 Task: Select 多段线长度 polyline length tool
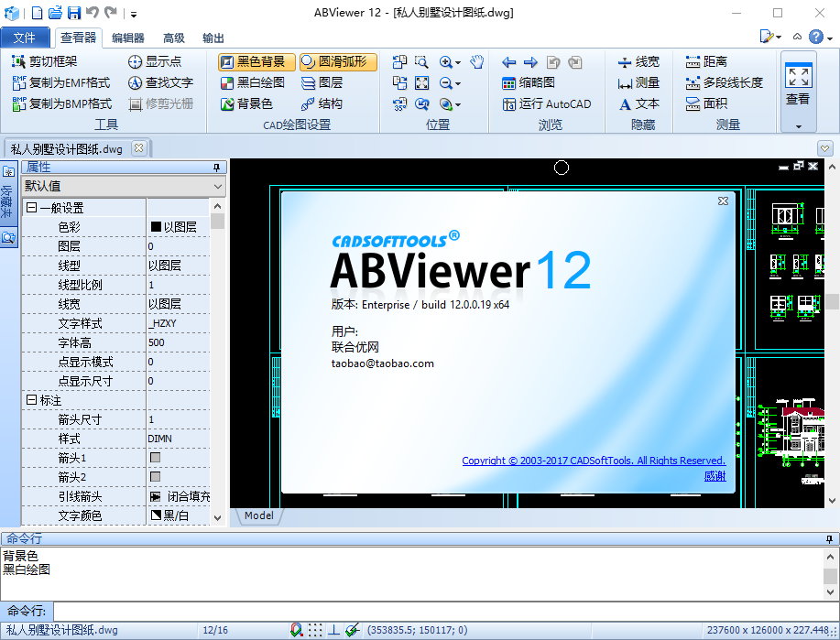click(x=724, y=82)
